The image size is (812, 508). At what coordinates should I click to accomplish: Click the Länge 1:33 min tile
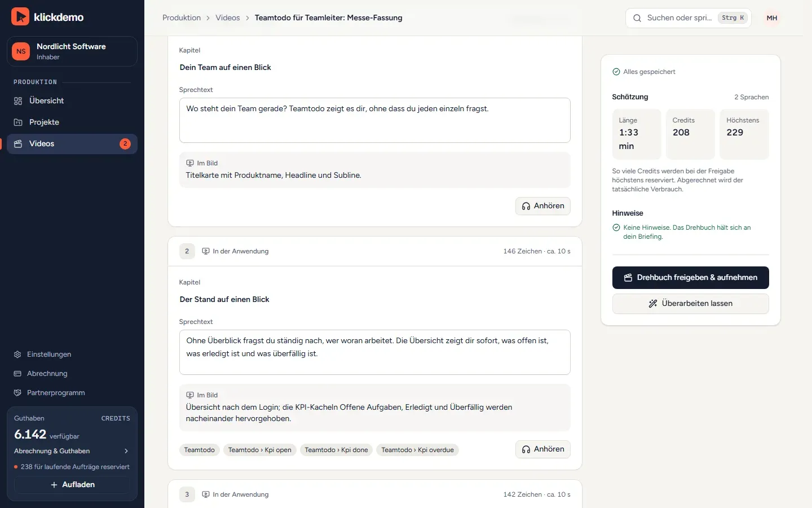pyautogui.click(x=637, y=134)
